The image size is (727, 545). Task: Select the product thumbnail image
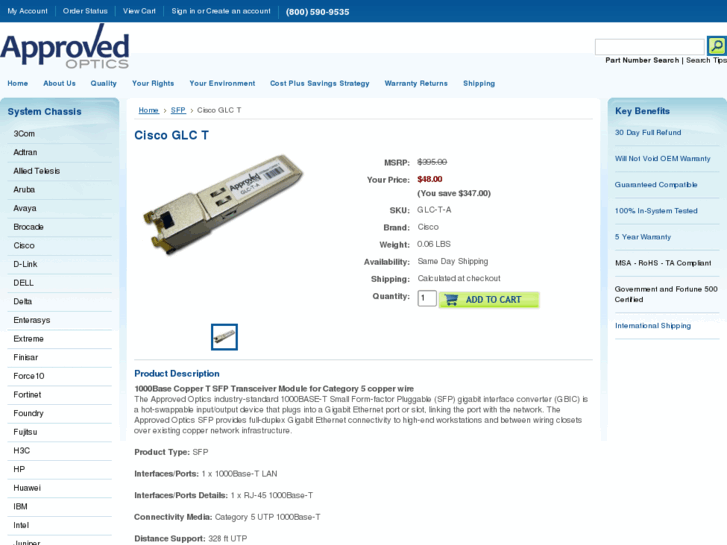tap(224, 337)
